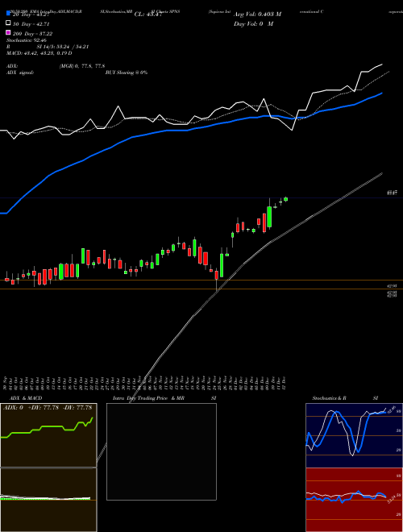Click the 'BUY Slowing @ 0%' signal text
Image resolution: width=403 pixels, height=532 pixels.
click(127, 73)
